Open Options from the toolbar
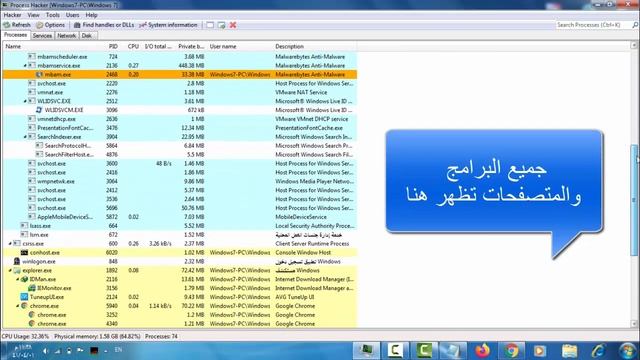The width and height of the screenshot is (640, 360). pyautogui.click(x=51, y=25)
